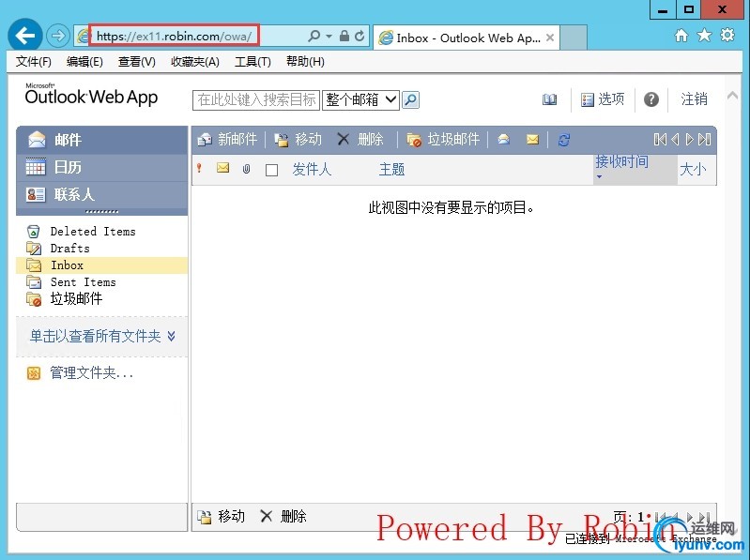Viewport: 750px width, 560px height.
Task: Open 编辑(E) menu
Action: [x=84, y=62]
